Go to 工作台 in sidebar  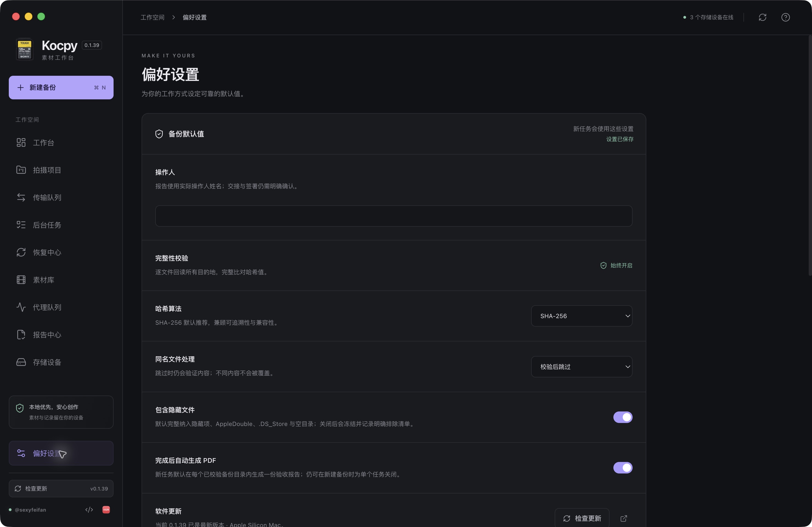coord(61,143)
